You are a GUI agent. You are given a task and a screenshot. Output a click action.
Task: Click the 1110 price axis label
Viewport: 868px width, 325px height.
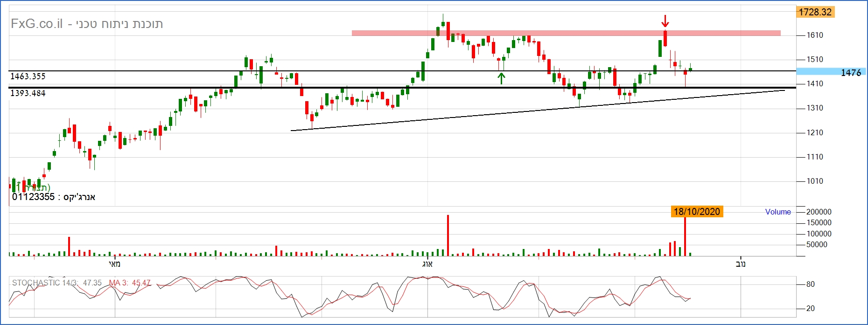(815, 157)
